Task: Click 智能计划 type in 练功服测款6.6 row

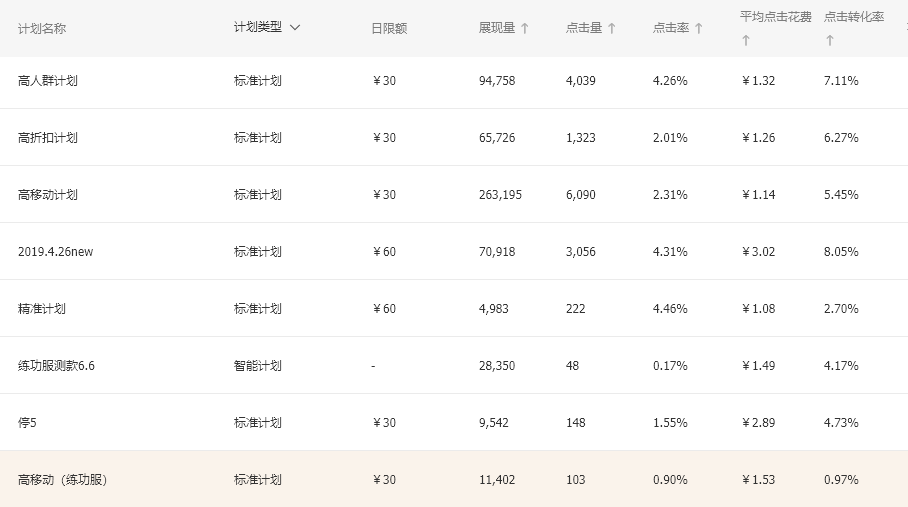Action: (258, 366)
